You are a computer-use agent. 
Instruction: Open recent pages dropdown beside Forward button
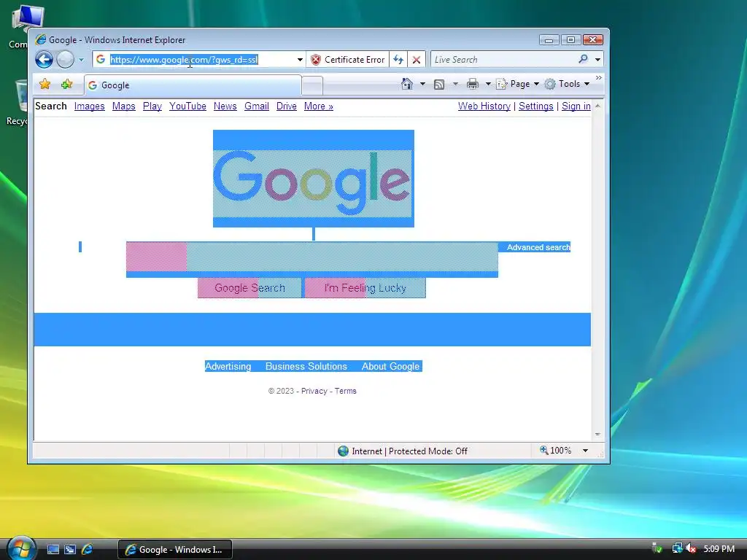pos(81,60)
